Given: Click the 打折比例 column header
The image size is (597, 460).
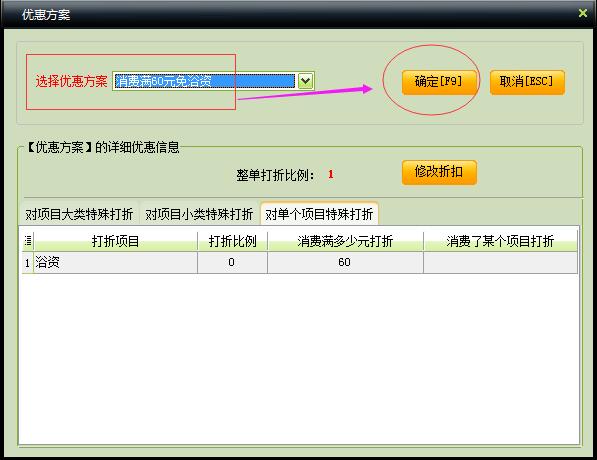Looking at the screenshot, I should coord(232,241).
